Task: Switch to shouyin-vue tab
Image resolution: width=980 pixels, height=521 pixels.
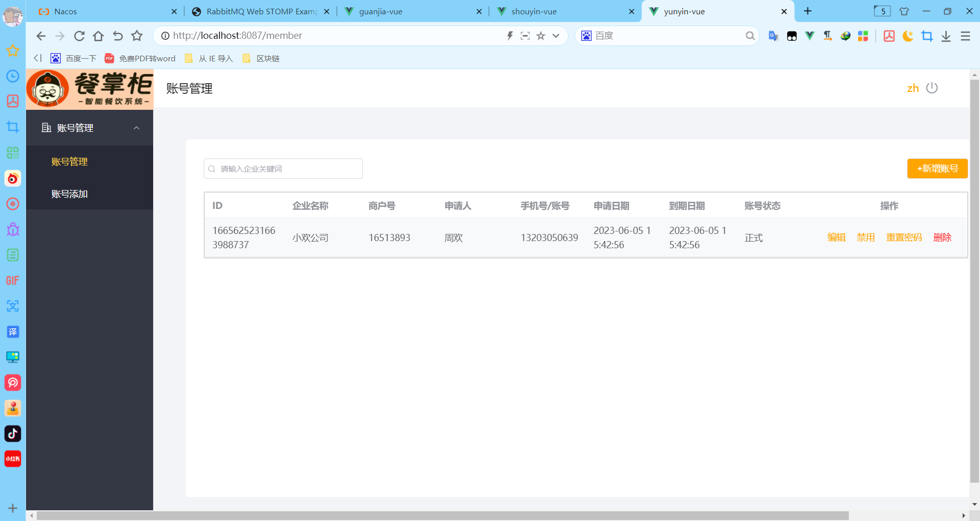Action: (x=565, y=11)
